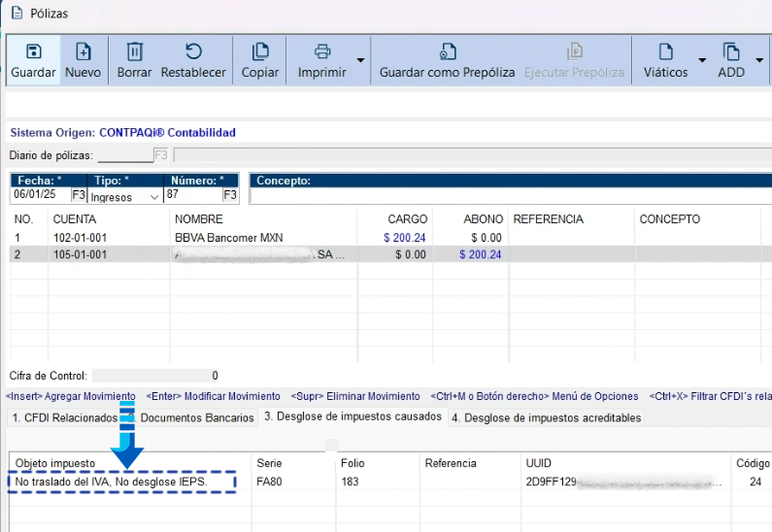
Task: Open the Tipo Ingresos combo box
Action: (x=125, y=196)
